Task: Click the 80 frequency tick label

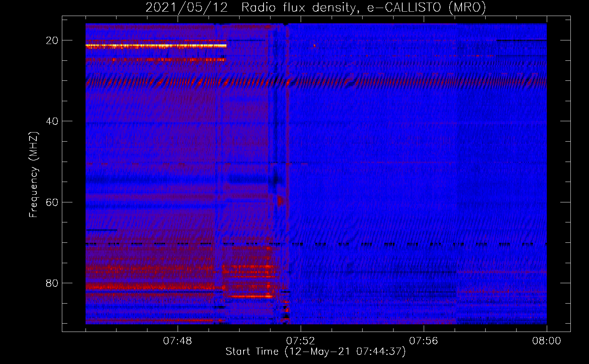Action: 52,283
